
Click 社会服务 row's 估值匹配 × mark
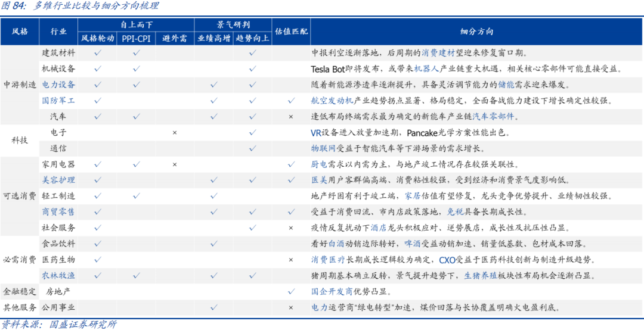291,228
